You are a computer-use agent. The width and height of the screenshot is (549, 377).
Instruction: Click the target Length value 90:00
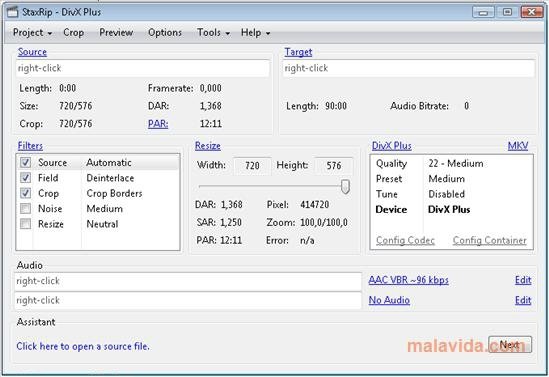336,106
